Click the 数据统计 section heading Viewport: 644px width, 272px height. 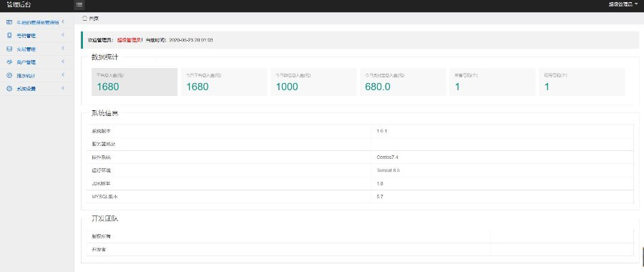click(104, 57)
